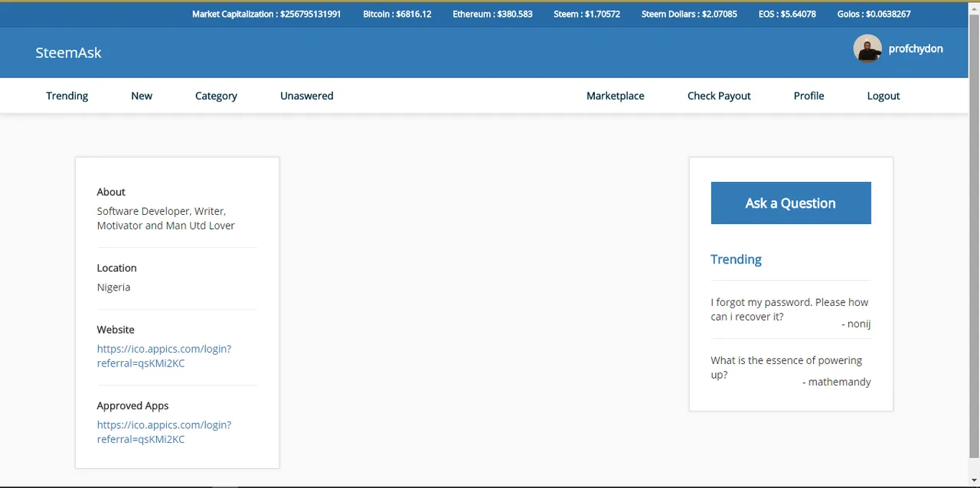Image resolution: width=980 pixels, height=488 pixels.
Task: Click the About section heading
Action: [111, 192]
